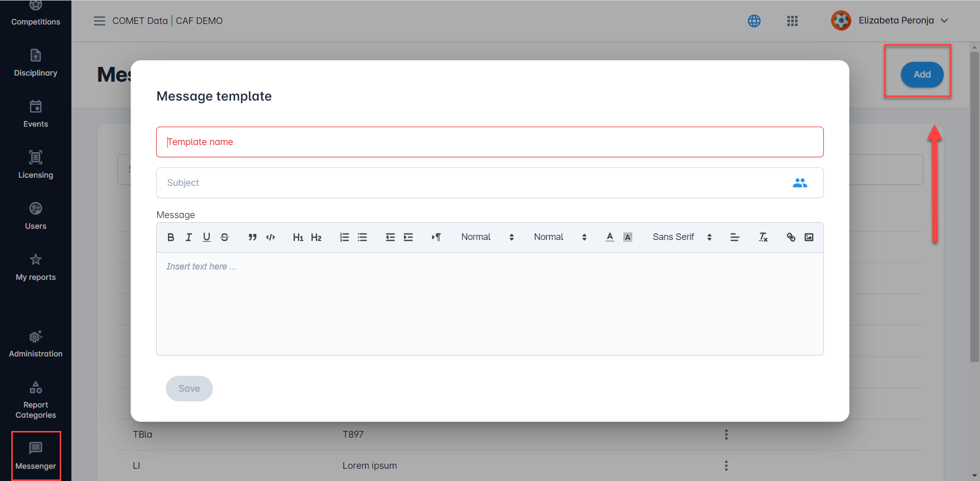Open the text color picker
The image size is (980, 481).
point(610,237)
